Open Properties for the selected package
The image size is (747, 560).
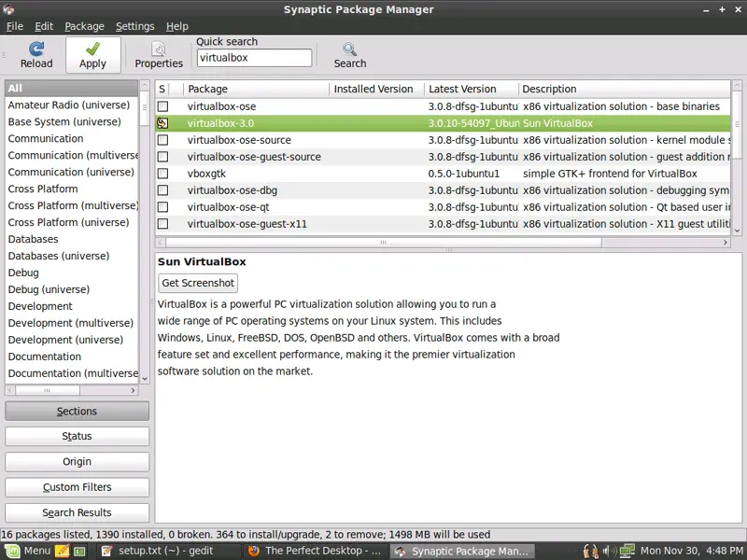tap(159, 55)
